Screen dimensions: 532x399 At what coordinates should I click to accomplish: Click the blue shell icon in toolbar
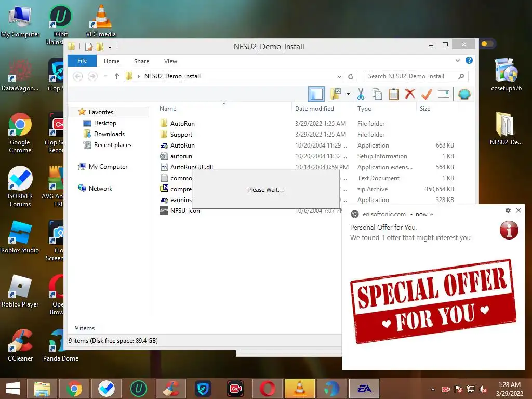pyautogui.click(x=464, y=94)
